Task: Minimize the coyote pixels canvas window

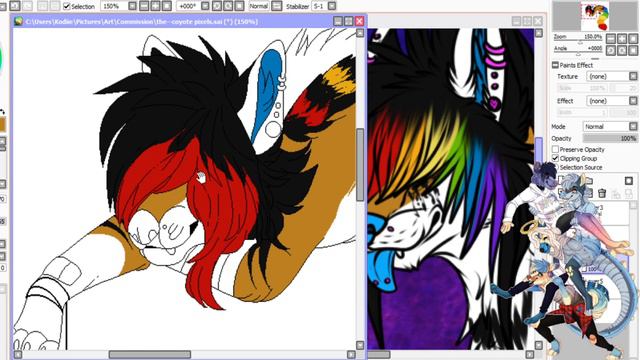Action: point(338,21)
